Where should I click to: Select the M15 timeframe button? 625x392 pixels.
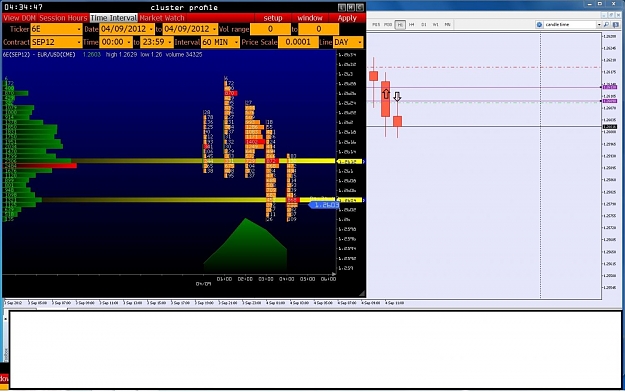[376, 25]
